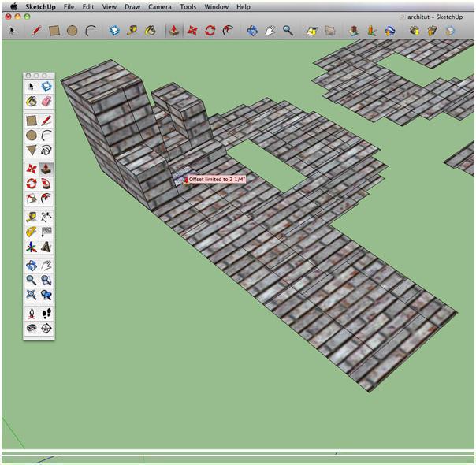The height and width of the screenshot is (465, 476).
Task: Activate the Axes tool
Action: (x=32, y=246)
